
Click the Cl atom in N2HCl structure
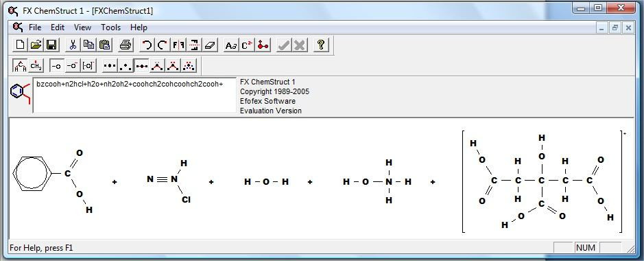186,200
